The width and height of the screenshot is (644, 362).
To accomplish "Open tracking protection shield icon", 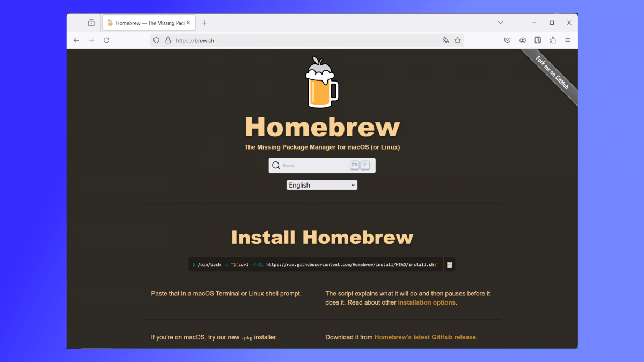I will click(157, 40).
